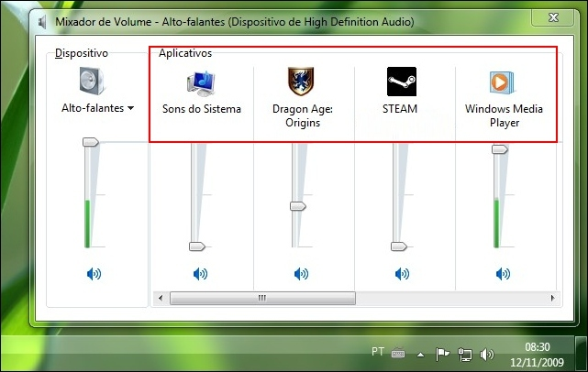Click the STEAM application icon
588x372 pixels.
[402, 82]
